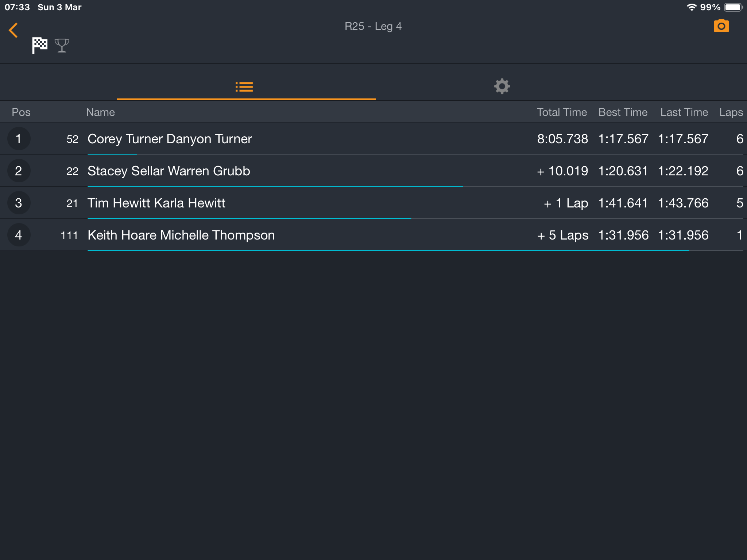Tap gap value + 5 Laps

pos(563,235)
